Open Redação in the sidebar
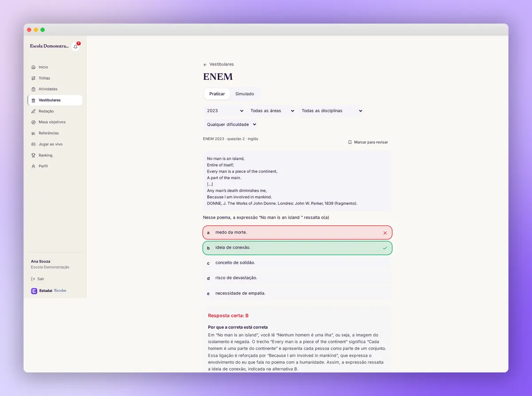532x396 pixels. 55,111
